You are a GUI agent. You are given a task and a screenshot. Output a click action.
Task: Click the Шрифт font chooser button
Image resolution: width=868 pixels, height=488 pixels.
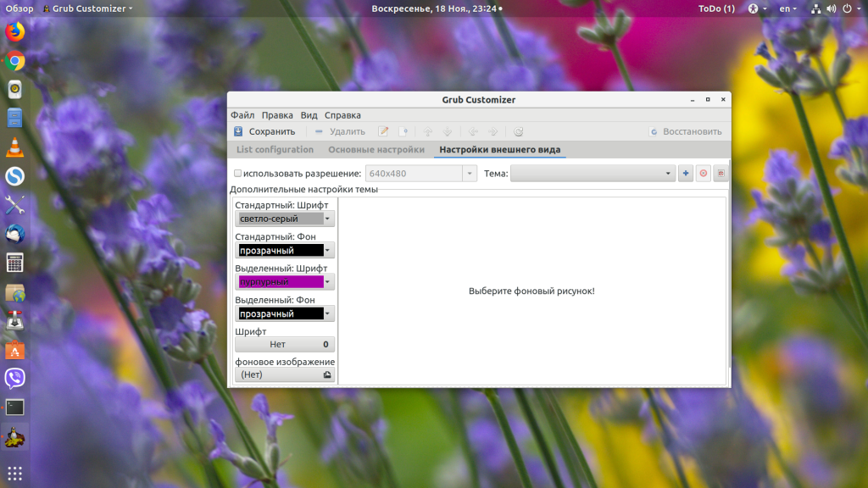pos(284,345)
